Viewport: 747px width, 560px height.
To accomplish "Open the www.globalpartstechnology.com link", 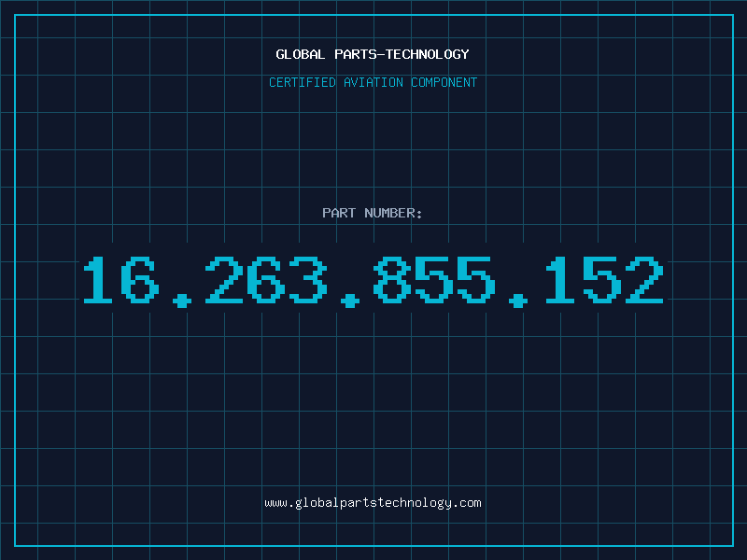I will pyautogui.click(x=373, y=503).
